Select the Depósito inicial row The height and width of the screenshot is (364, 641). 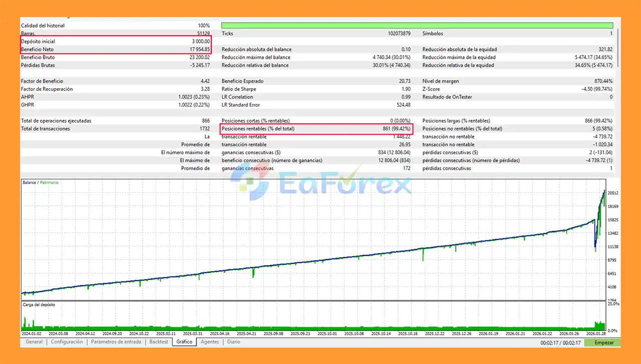coord(115,42)
